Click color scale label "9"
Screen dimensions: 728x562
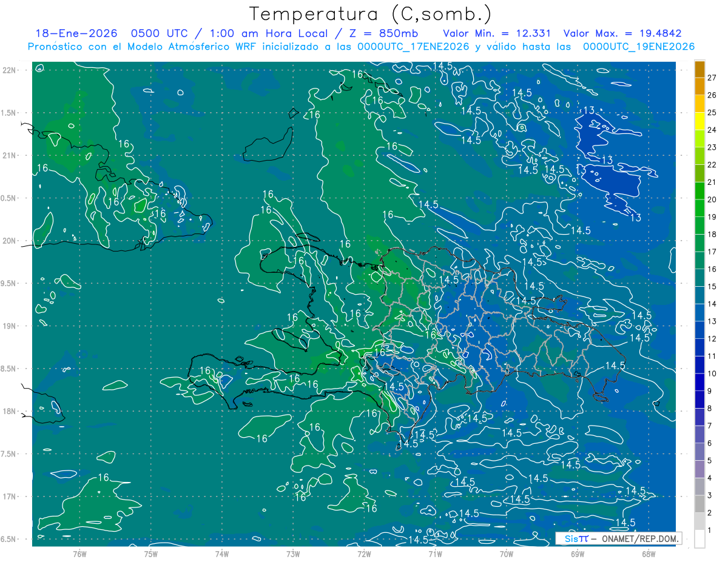click(x=710, y=391)
